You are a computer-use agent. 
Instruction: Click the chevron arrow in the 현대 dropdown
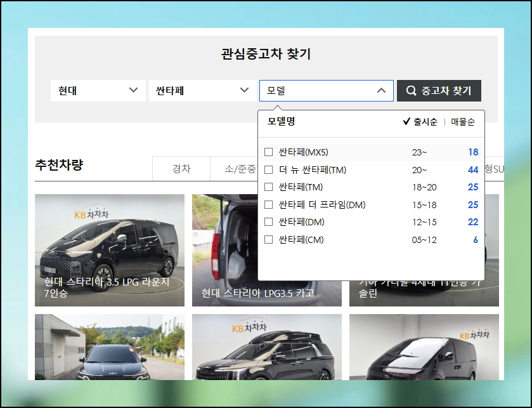[133, 90]
